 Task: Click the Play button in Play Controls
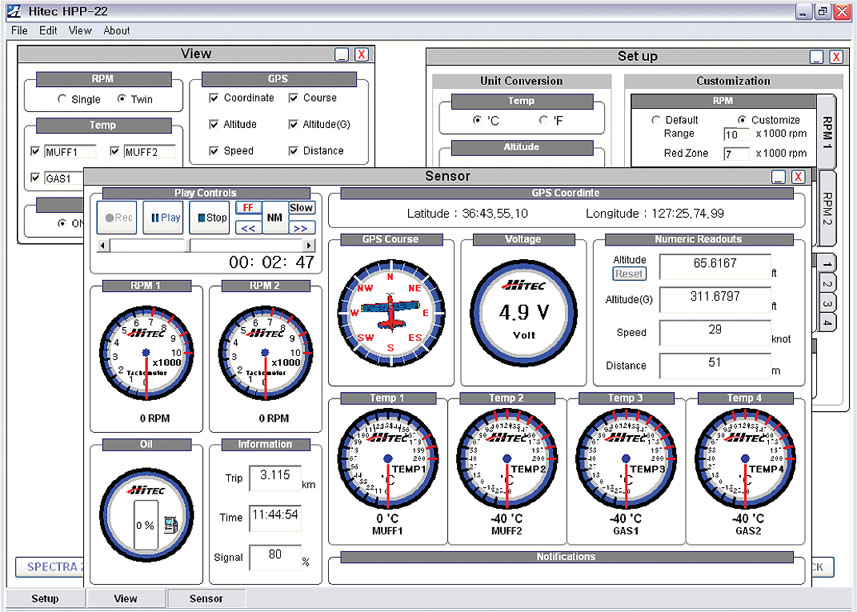pyautogui.click(x=163, y=217)
